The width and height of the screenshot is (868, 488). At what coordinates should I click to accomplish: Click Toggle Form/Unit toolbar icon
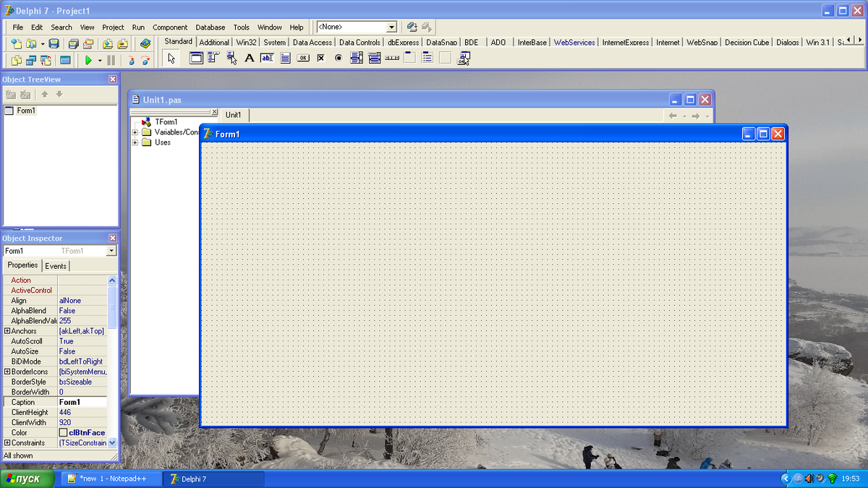pyautogui.click(x=46, y=60)
